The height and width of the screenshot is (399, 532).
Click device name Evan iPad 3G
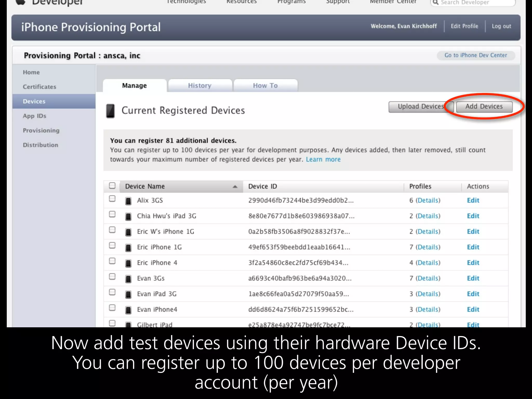point(157,294)
